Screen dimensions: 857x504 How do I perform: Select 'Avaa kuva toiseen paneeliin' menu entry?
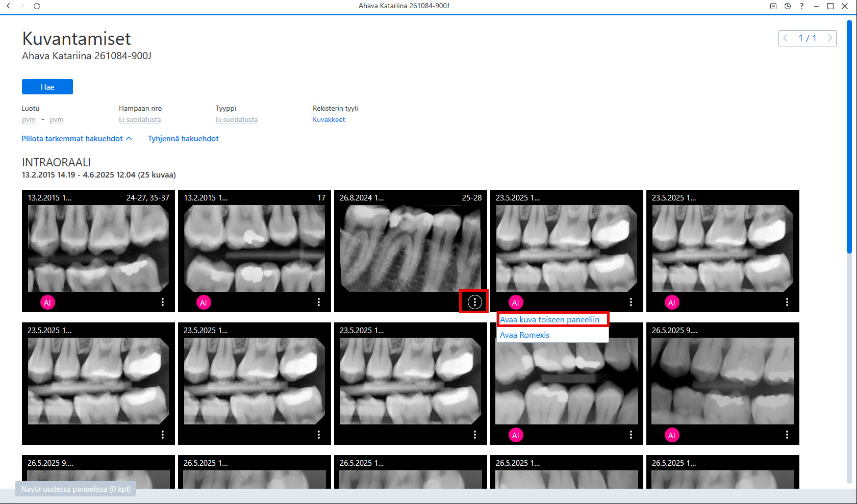[x=549, y=320]
